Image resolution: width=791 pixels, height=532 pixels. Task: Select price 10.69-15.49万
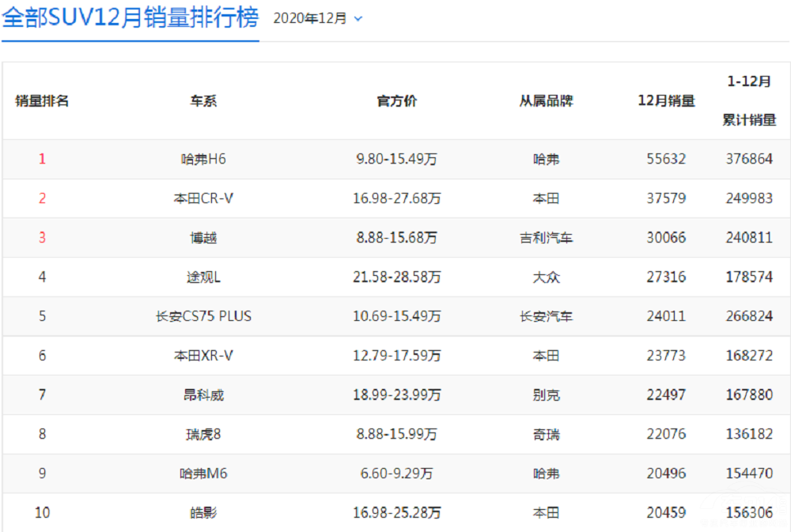point(396,316)
